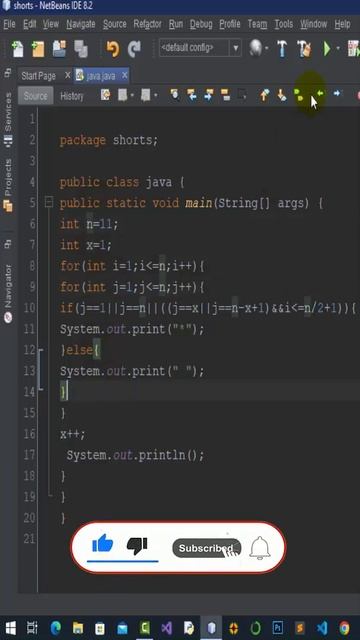360x640 pixels.
Task: Open the File menu
Action: [9, 24]
